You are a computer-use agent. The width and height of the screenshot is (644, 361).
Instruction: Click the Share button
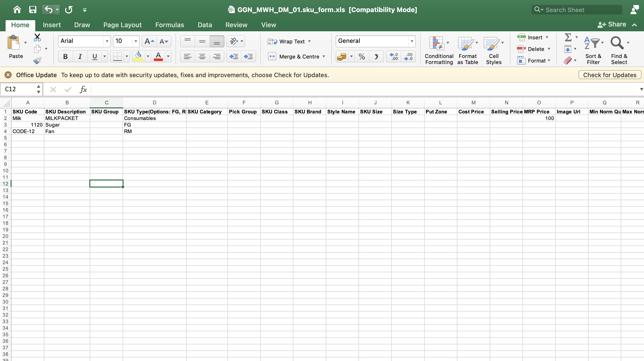(612, 24)
